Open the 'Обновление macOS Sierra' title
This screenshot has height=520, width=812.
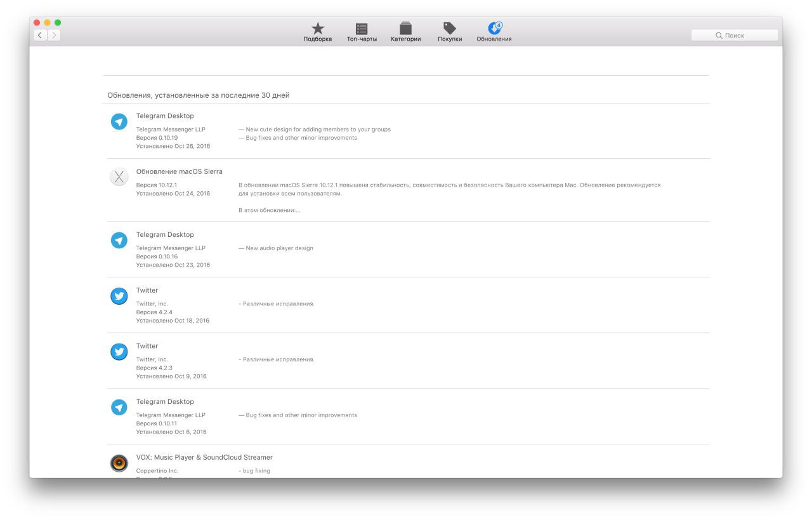click(180, 171)
